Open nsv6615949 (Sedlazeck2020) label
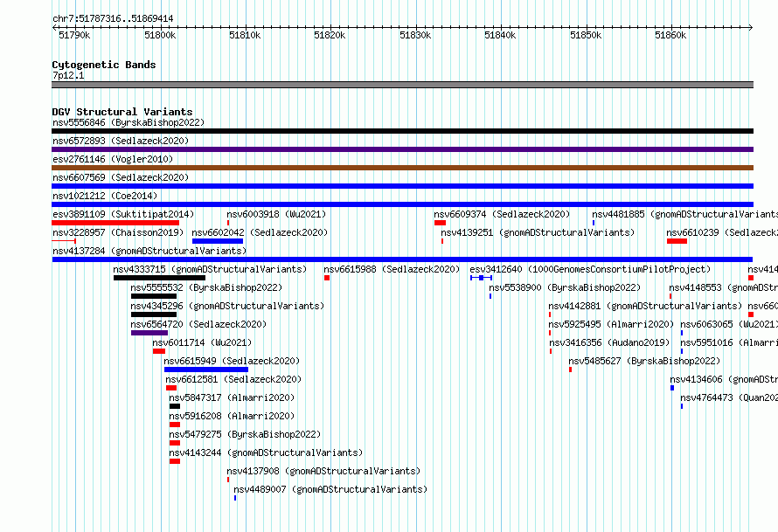 (x=232, y=361)
